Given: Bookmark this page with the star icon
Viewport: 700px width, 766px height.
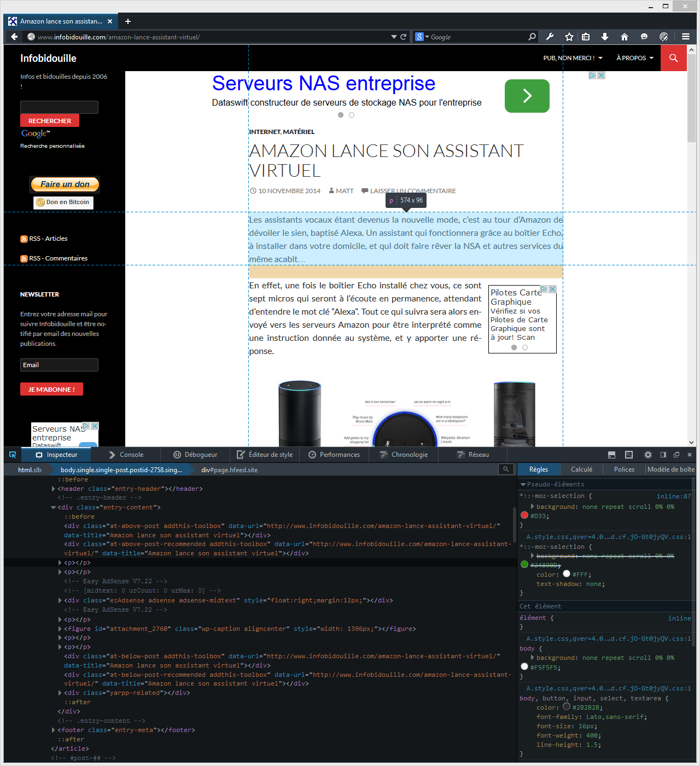Looking at the screenshot, I should click(x=569, y=37).
